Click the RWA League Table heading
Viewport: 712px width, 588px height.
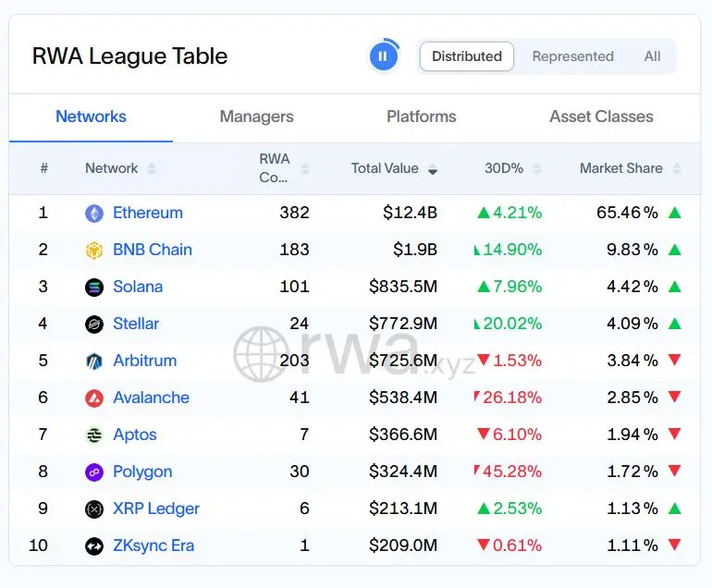pyautogui.click(x=129, y=56)
